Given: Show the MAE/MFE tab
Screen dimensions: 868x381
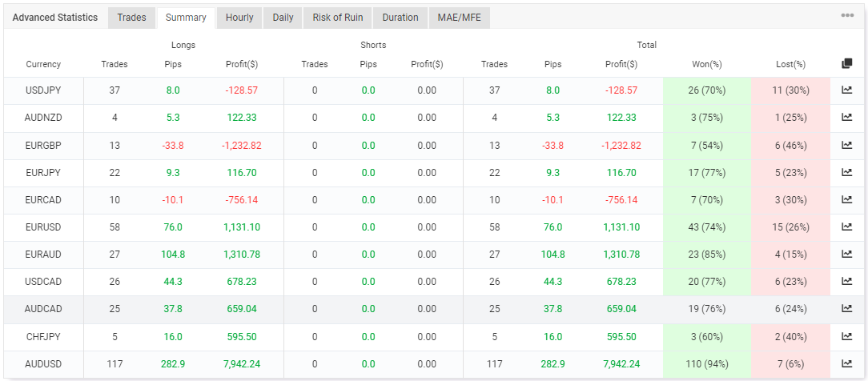Looking at the screenshot, I should tap(460, 18).
